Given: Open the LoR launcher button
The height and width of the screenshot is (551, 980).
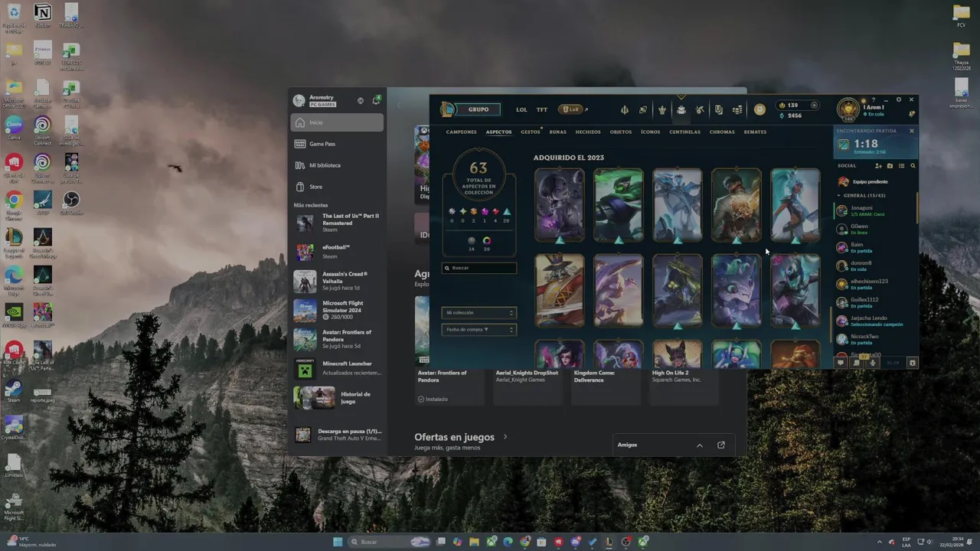Looking at the screenshot, I should coord(570,109).
